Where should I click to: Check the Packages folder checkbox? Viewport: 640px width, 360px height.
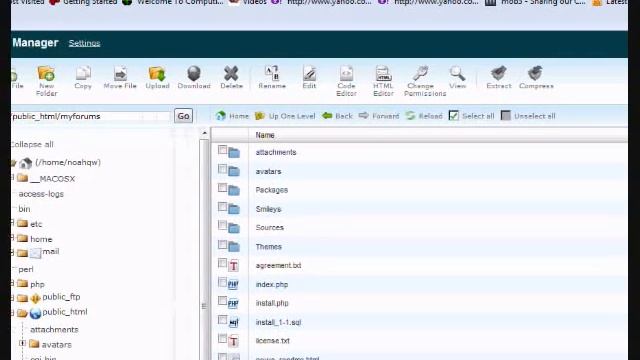[x=222, y=188]
